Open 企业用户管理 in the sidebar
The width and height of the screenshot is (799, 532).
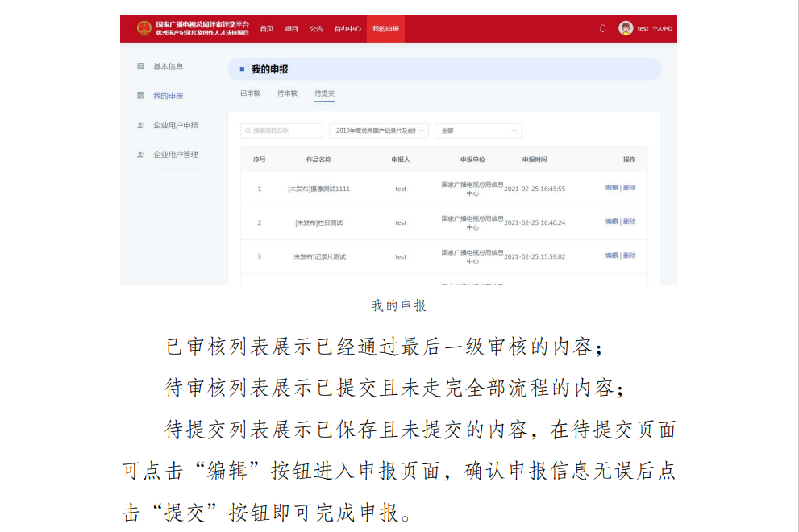175,154
